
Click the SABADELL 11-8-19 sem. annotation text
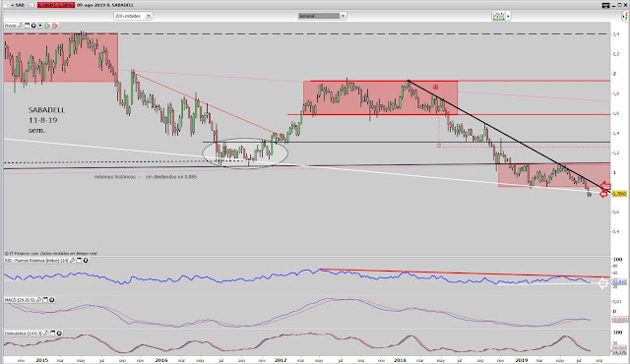tap(46, 120)
